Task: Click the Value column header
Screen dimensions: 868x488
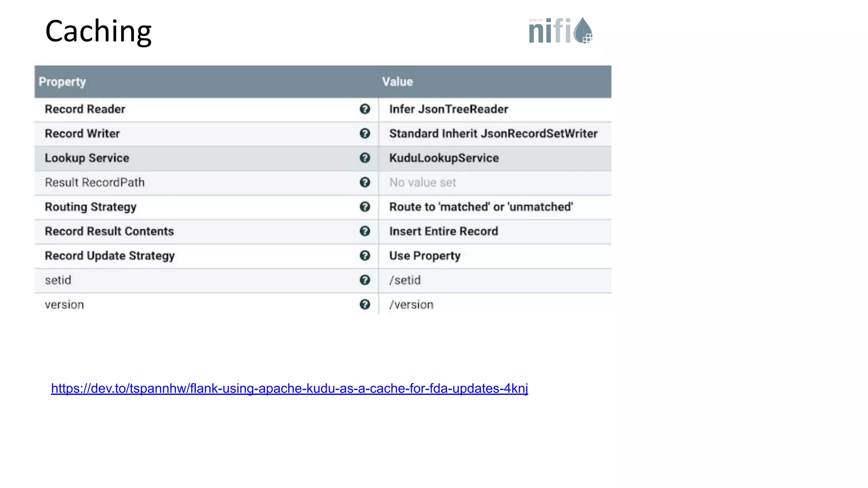Action: 397,82
